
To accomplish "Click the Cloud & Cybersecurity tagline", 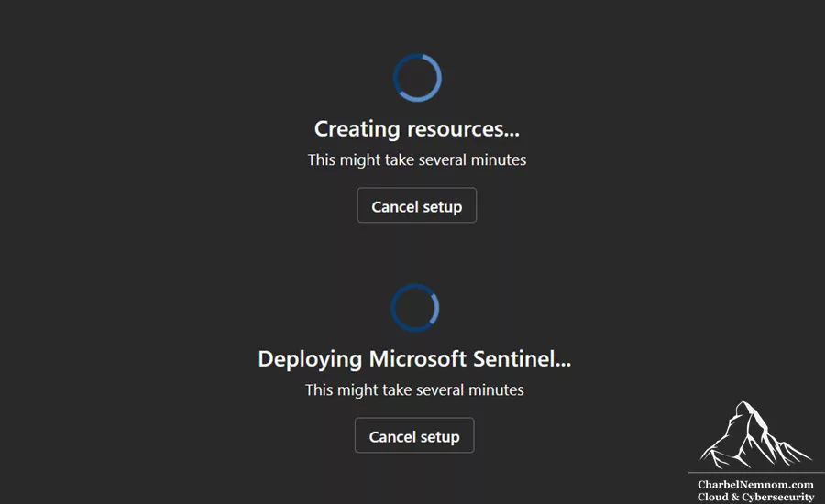I will tap(755, 497).
